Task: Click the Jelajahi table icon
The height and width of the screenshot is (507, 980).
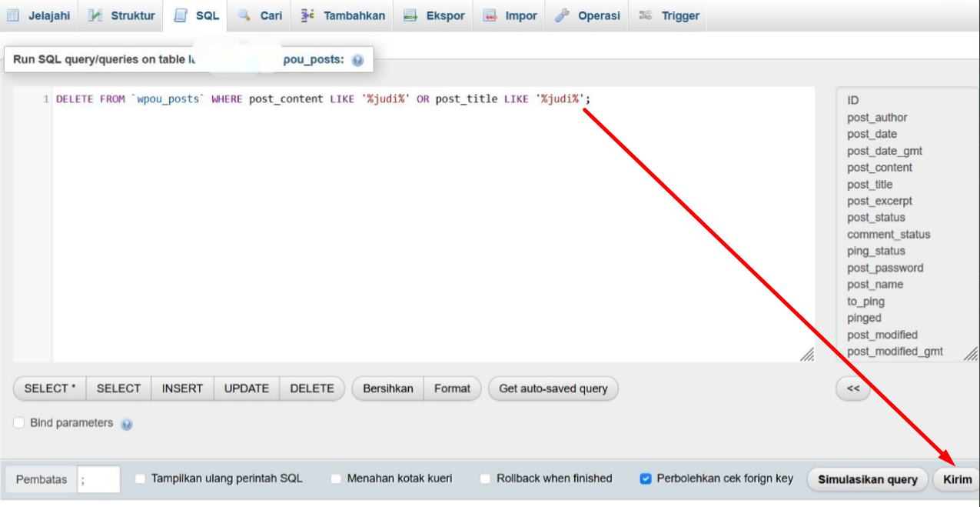Action: pos(14,15)
